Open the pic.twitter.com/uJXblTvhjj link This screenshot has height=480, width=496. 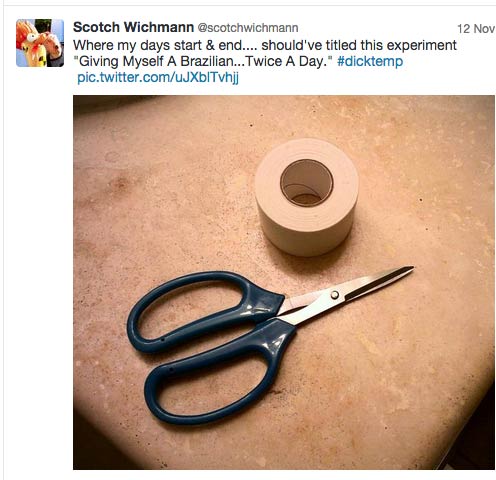click(158, 78)
